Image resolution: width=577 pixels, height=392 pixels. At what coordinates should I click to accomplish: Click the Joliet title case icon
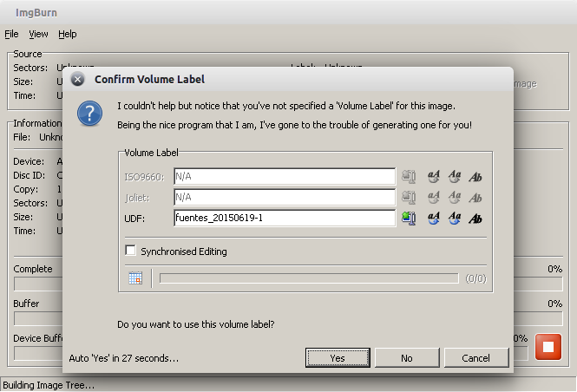455,198
